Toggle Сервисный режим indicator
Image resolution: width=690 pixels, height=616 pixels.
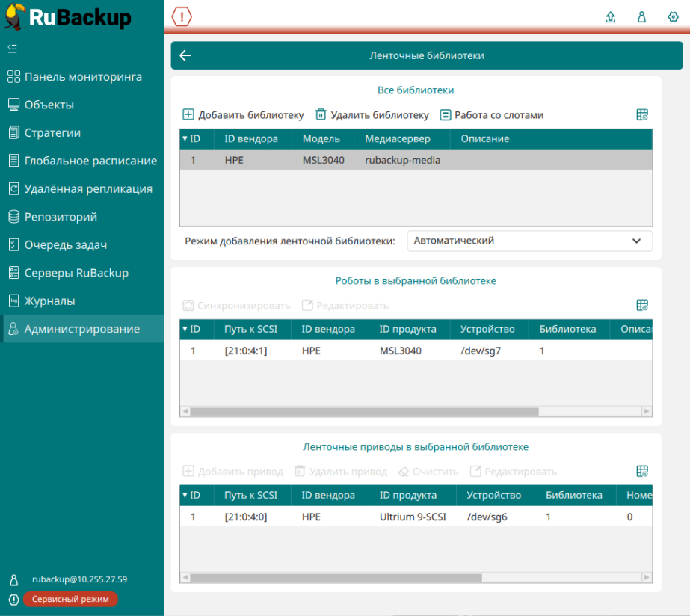tap(70, 599)
